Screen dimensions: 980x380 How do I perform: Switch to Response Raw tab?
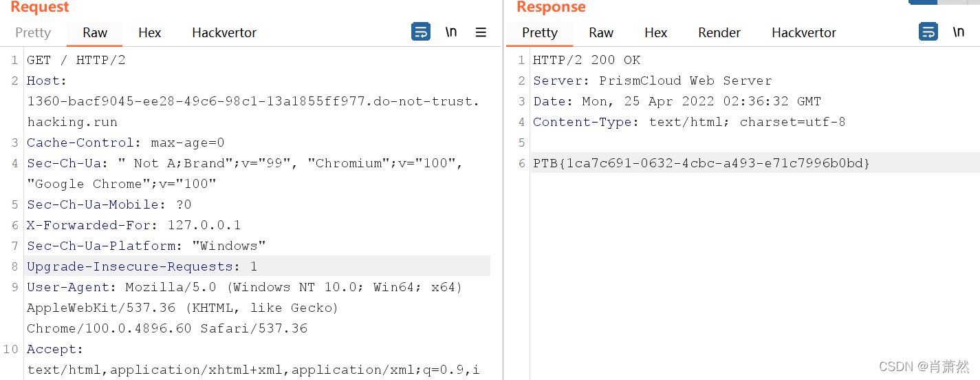[x=601, y=32]
